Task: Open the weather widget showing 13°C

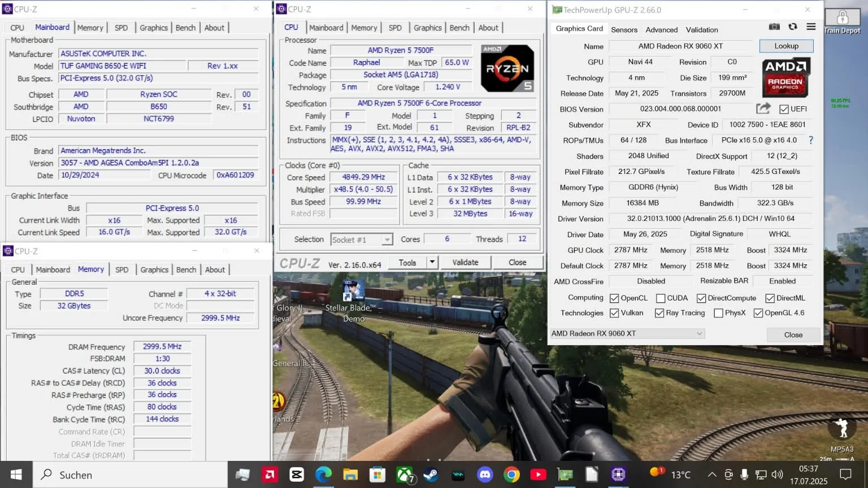Action: tap(670, 474)
